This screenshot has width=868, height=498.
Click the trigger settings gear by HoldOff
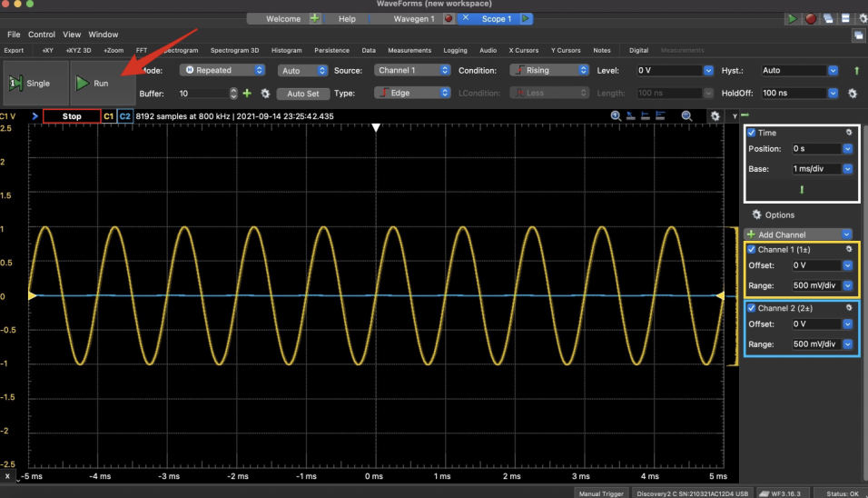click(x=853, y=94)
